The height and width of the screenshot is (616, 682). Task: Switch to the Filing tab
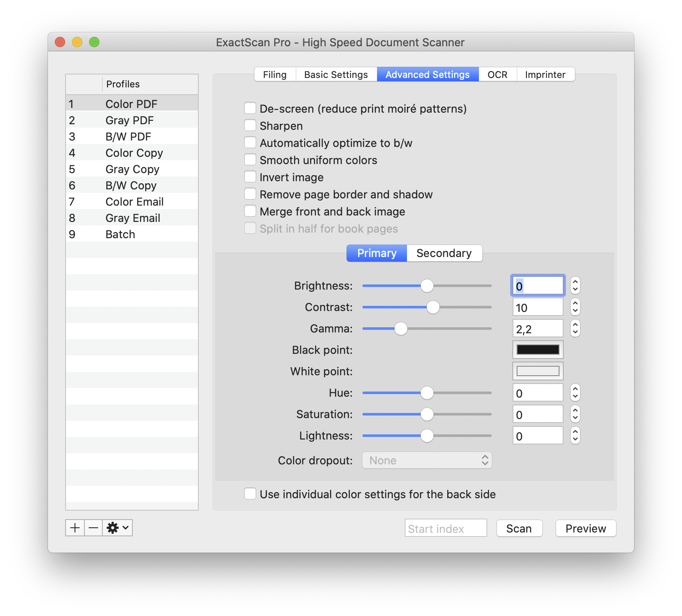[x=275, y=75]
